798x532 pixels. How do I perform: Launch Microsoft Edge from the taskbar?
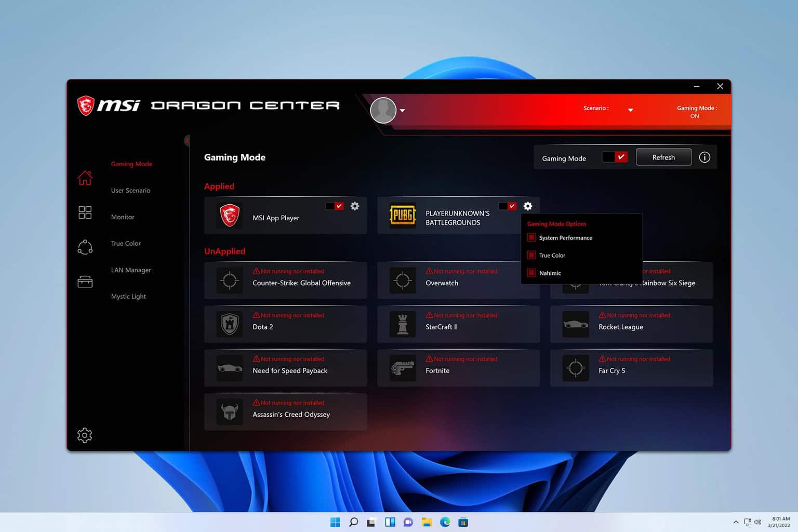point(445,522)
